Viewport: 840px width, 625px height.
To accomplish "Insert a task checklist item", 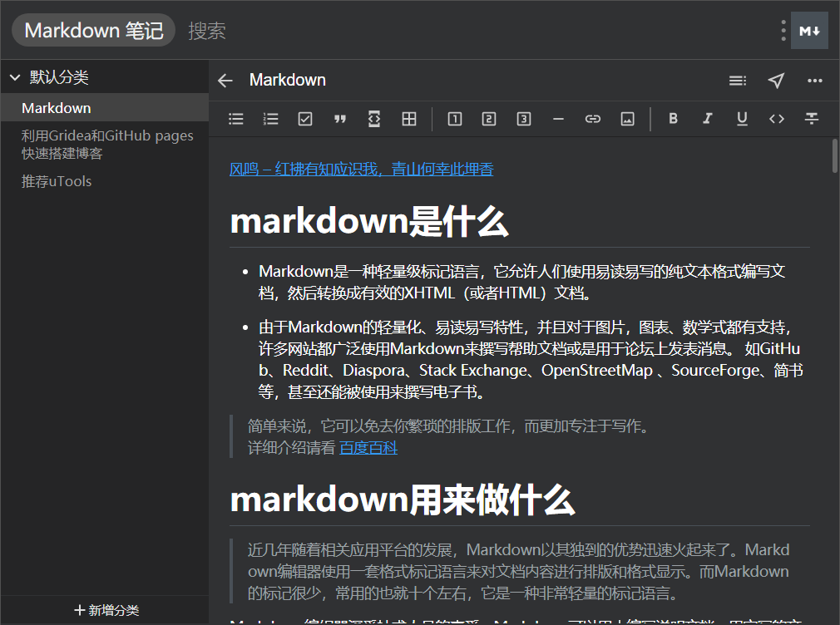I will click(305, 119).
